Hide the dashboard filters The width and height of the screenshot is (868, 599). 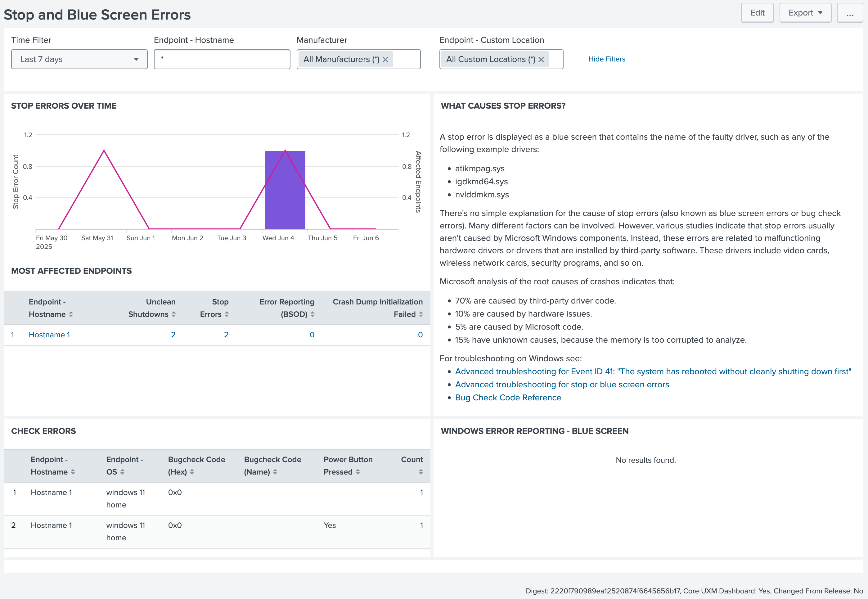[606, 59]
